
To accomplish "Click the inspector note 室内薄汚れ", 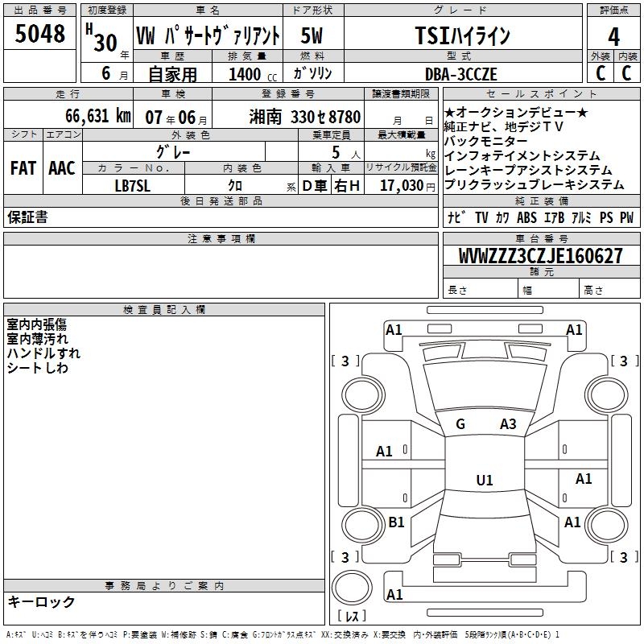I will click(x=37, y=339).
